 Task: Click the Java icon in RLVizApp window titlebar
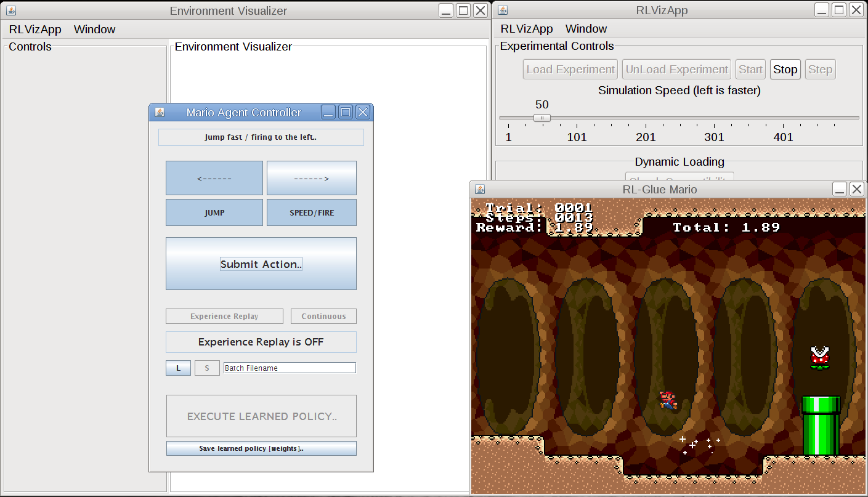pos(503,10)
